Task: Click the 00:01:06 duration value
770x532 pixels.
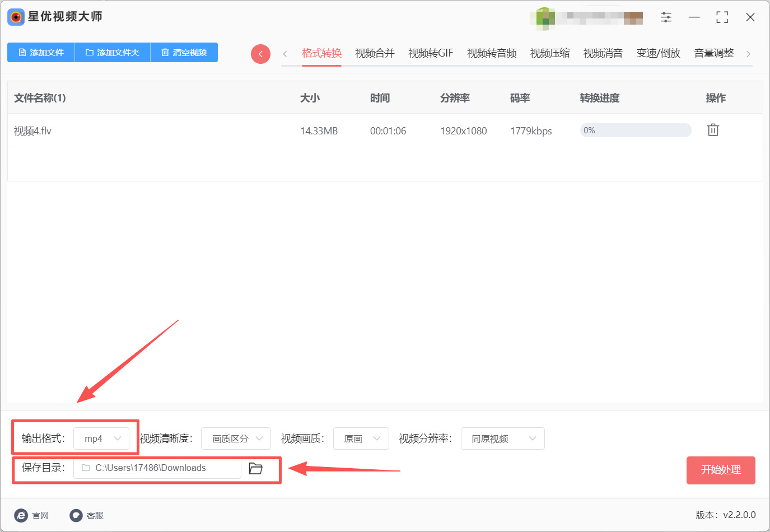Action: click(x=388, y=131)
